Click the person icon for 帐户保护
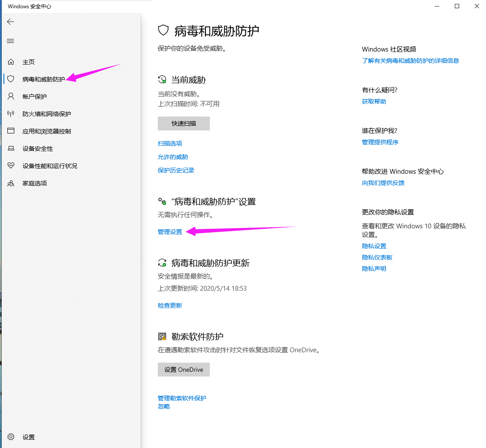486x448 pixels. (11, 96)
